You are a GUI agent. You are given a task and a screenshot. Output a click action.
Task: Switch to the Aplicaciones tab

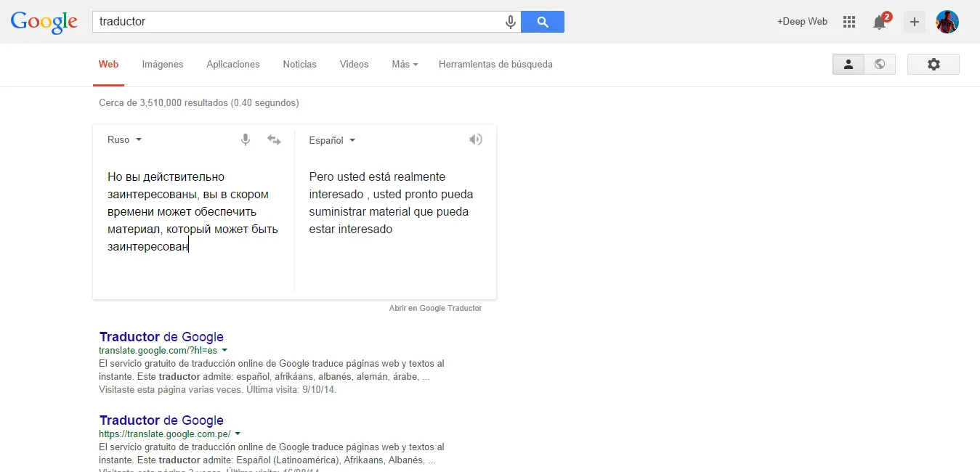pyautogui.click(x=233, y=64)
